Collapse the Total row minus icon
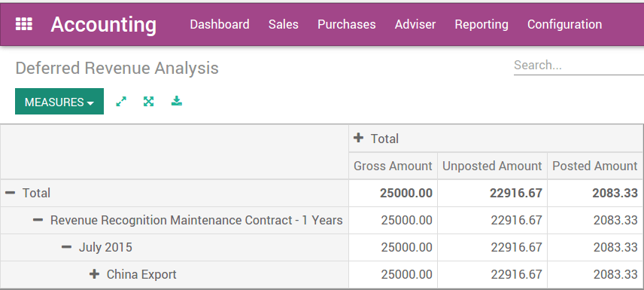The image size is (644, 290). click(11, 193)
